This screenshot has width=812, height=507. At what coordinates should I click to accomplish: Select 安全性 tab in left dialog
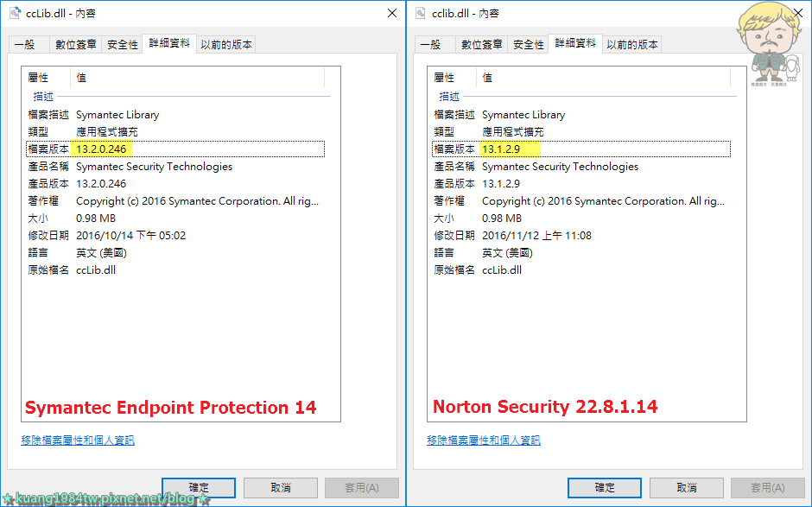click(122, 45)
